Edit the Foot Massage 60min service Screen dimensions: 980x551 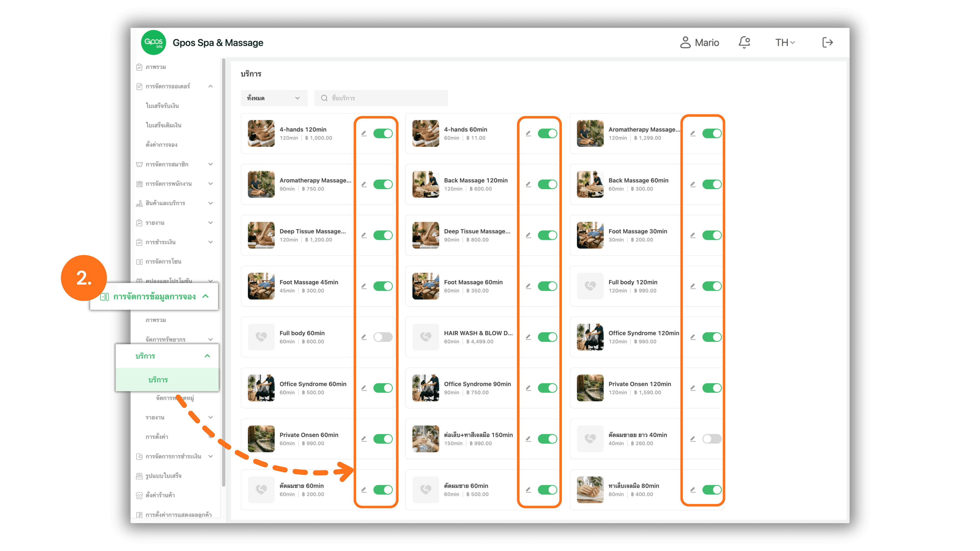coord(529,286)
